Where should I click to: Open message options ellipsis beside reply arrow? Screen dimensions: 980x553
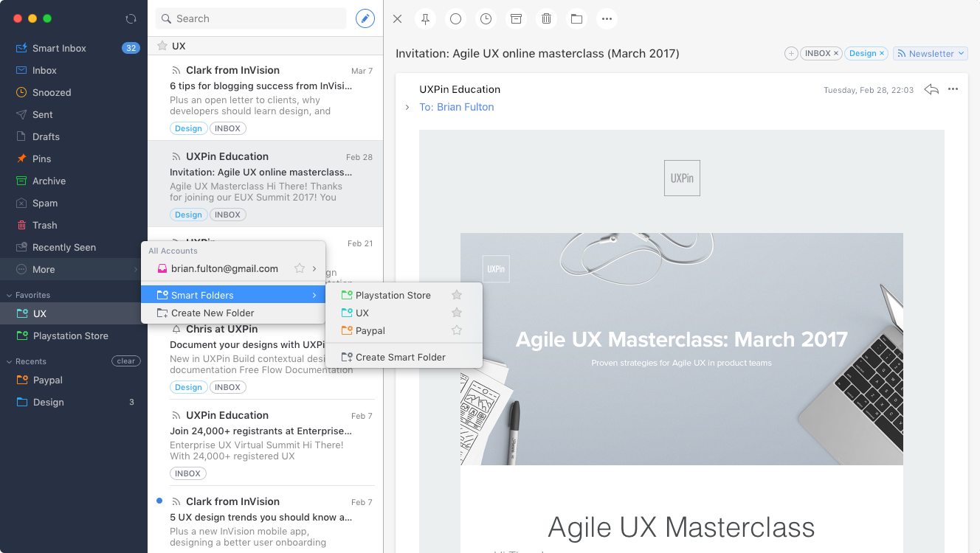tap(953, 89)
